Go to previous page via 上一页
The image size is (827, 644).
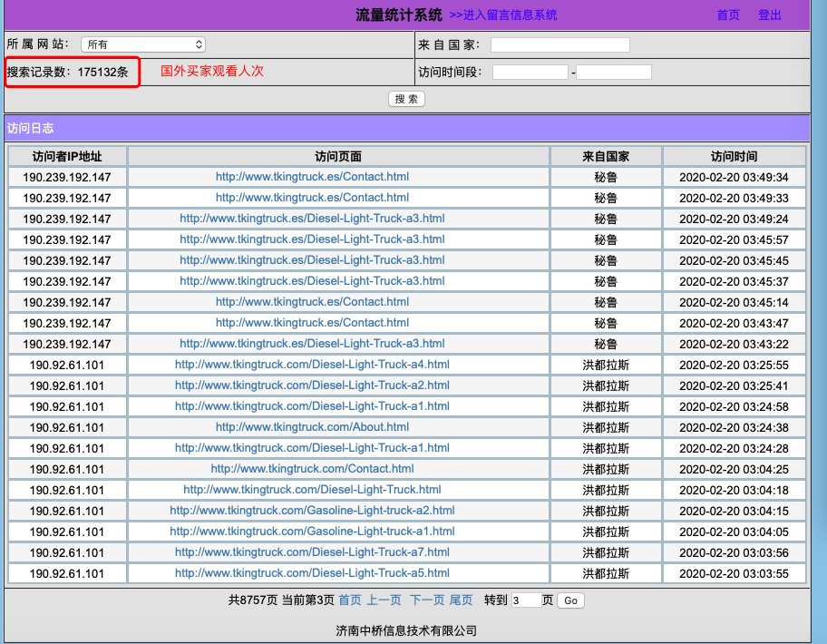click(x=384, y=600)
